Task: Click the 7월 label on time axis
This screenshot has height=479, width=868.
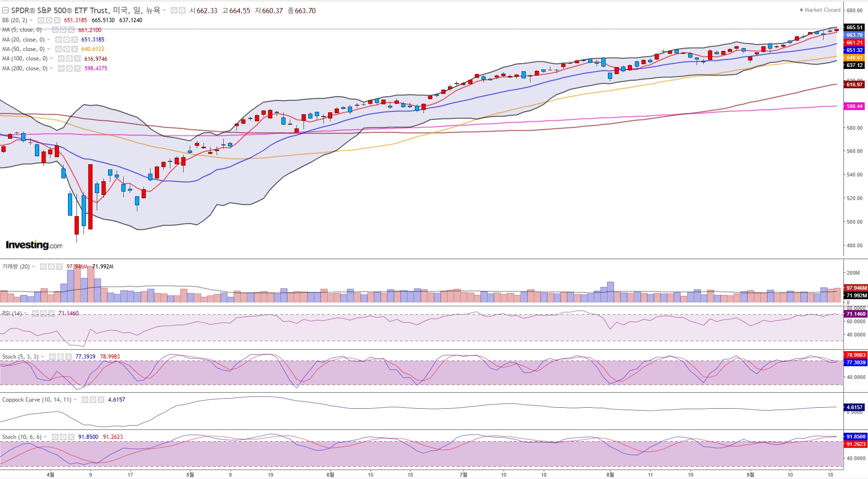Action: click(x=463, y=474)
